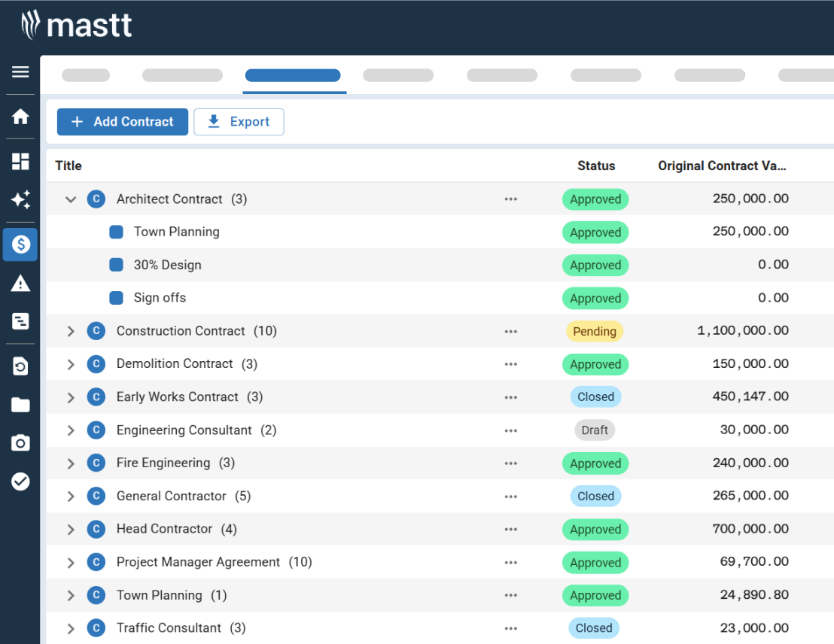Image resolution: width=834 pixels, height=644 pixels.
Task: Open the AI sparkles feature in sidebar
Action: (x=20, y=200)
